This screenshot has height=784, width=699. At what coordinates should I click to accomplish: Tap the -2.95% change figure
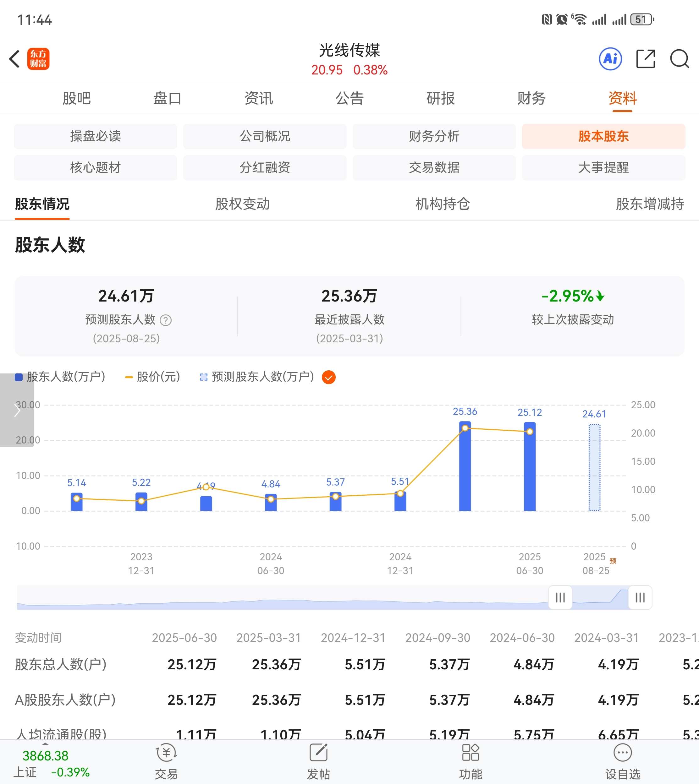click(x=573, y=296)
